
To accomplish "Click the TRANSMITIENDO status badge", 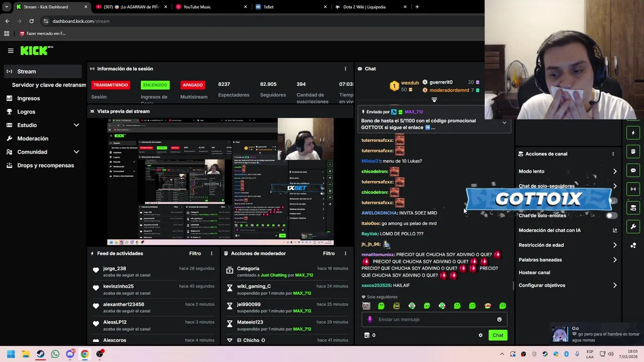I will tap(111, 85).
